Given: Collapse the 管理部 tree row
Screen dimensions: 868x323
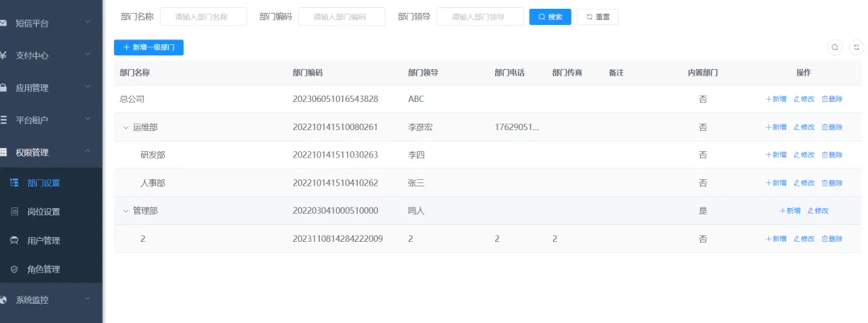Looking at the screenshot, I should (x=125, y=211).
